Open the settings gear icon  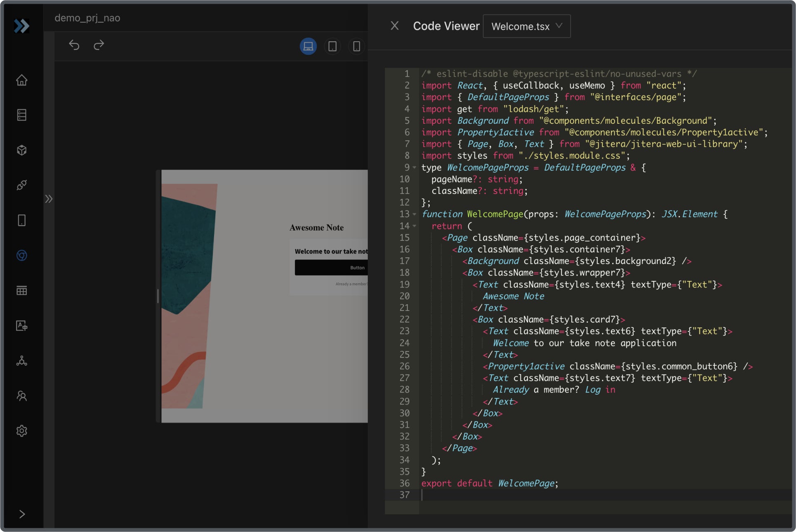[22, 431]
